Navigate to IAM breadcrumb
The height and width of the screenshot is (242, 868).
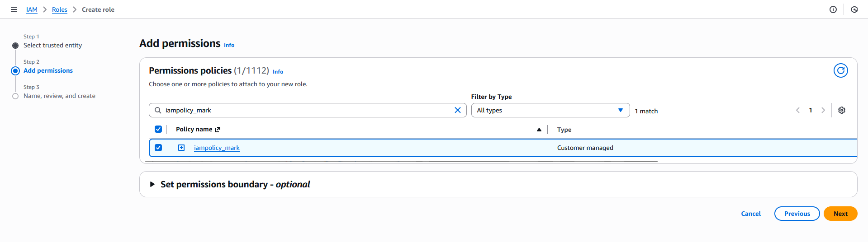click(32, 9)
